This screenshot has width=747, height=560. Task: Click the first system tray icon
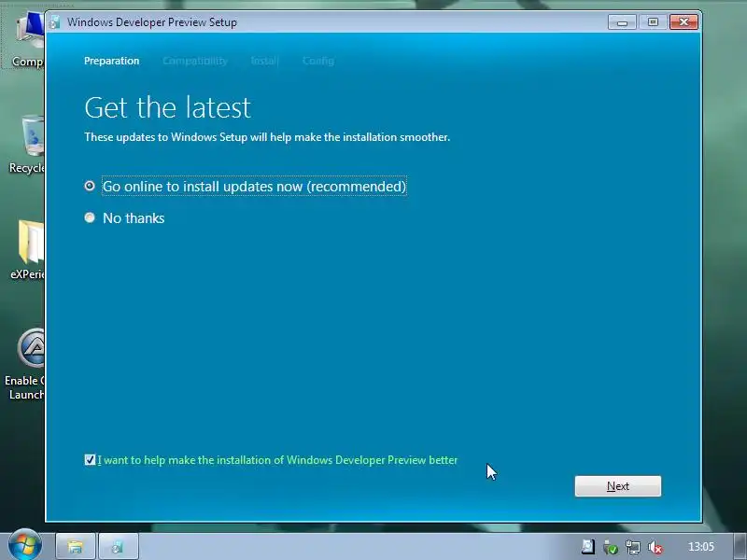click(588, 547)
